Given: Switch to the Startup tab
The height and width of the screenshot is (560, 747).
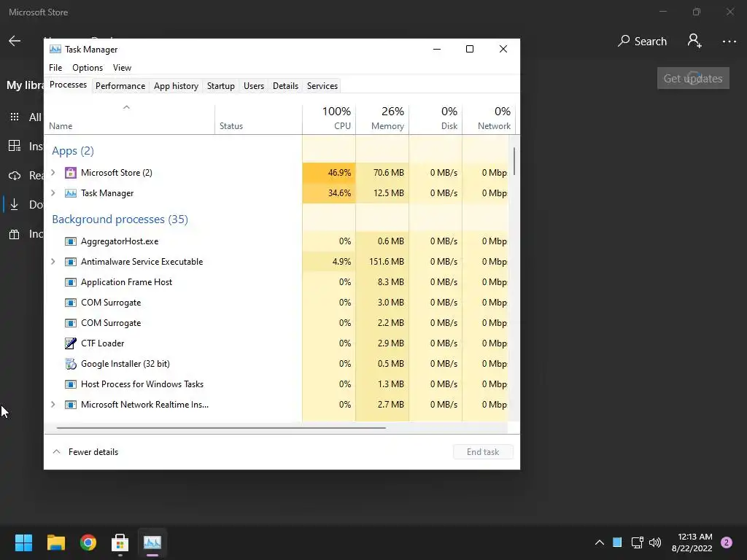Looking at the screenshot, I should 220,86.
